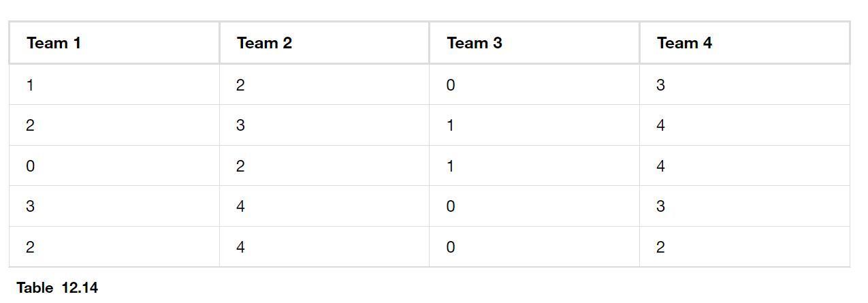Click the Team 4 last row value 2

[x=660, y=247]
